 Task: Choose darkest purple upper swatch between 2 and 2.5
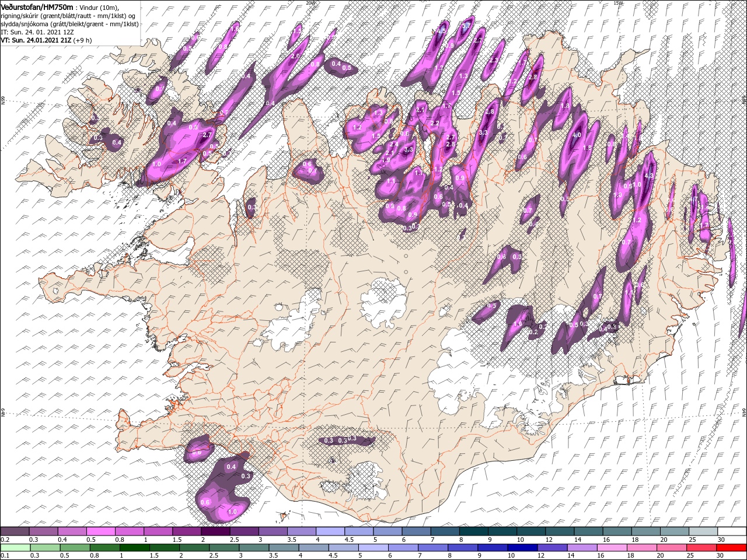point(215,531)
